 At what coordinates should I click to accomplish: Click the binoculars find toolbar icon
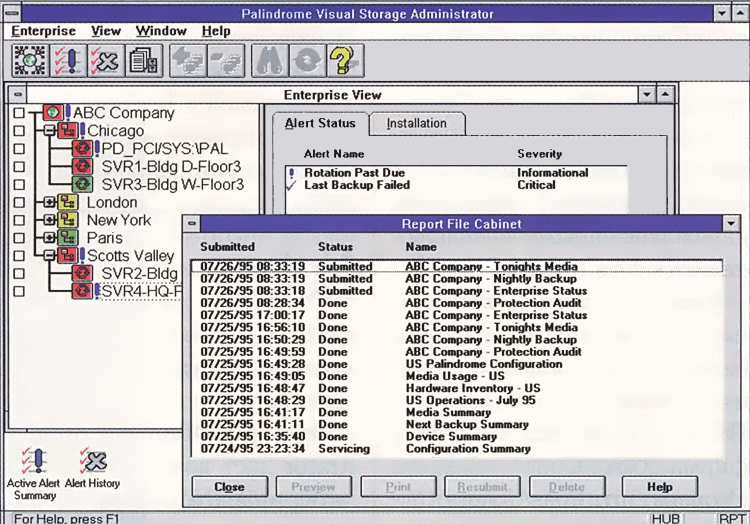pos(270,61)
